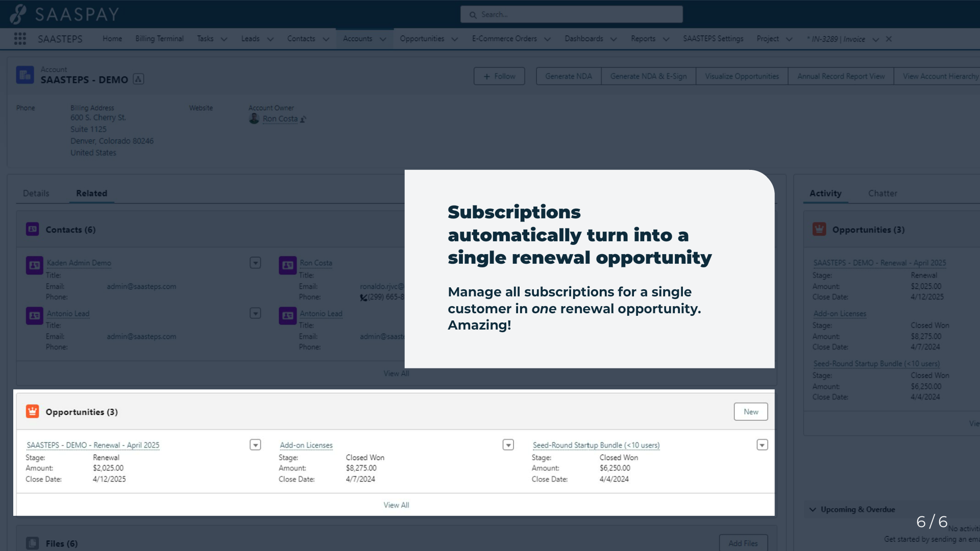Open Seed-Round Startup Bundle link in the sidebar
The image size is (980, 551).
[876, 364]
